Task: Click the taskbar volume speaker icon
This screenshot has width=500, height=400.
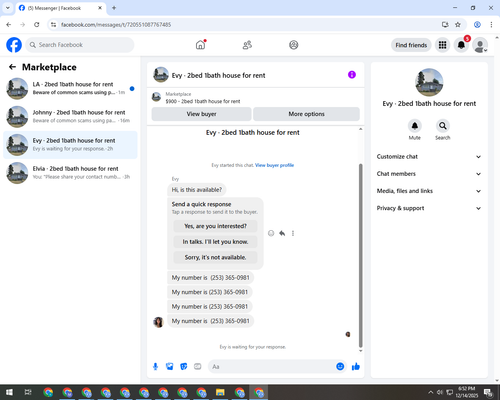Action: point(440,392)
